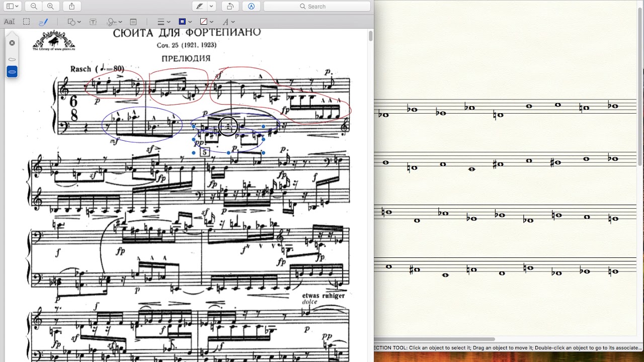Viewport: 644px width, 362px height.
Task: Click the piano library logo on the page
Action: click(53, 41)
